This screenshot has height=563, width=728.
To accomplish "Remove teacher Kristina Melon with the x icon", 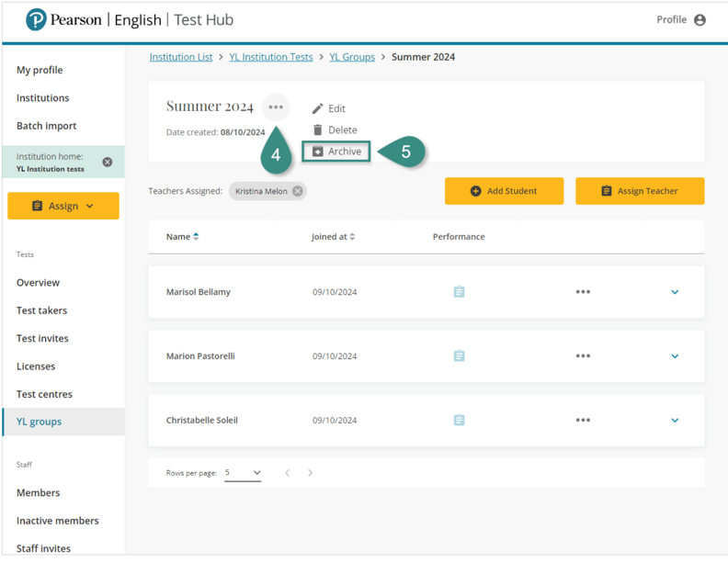I will pos(298,191).
